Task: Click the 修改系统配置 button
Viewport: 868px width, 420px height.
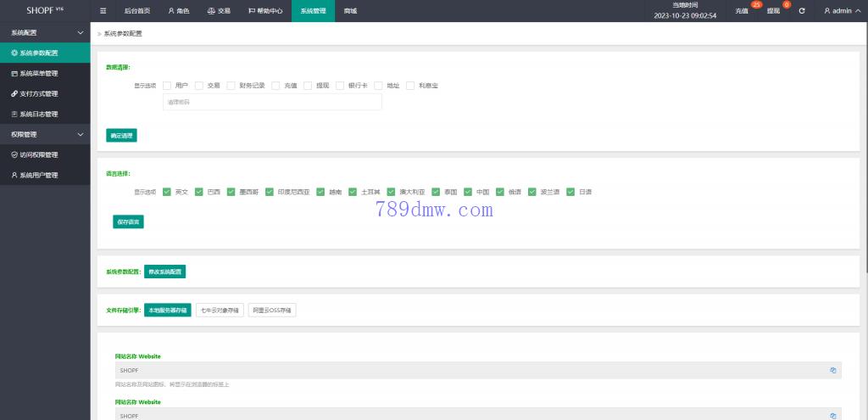Action: tap(164, 272)
